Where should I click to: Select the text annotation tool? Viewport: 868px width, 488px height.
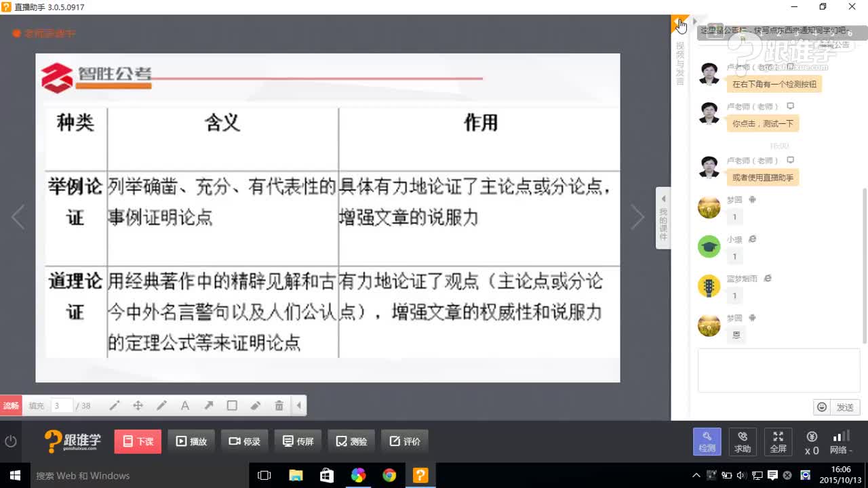click(184, 405)
